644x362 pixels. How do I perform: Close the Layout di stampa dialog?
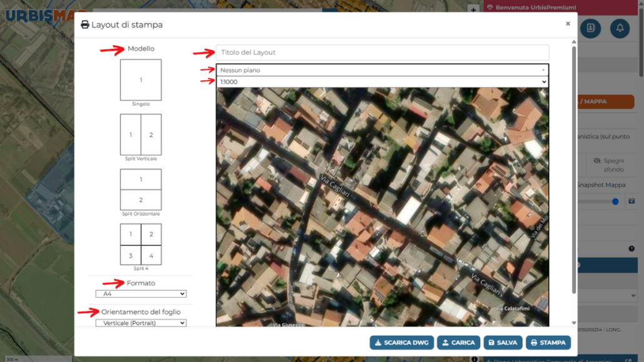click(568, 24)
